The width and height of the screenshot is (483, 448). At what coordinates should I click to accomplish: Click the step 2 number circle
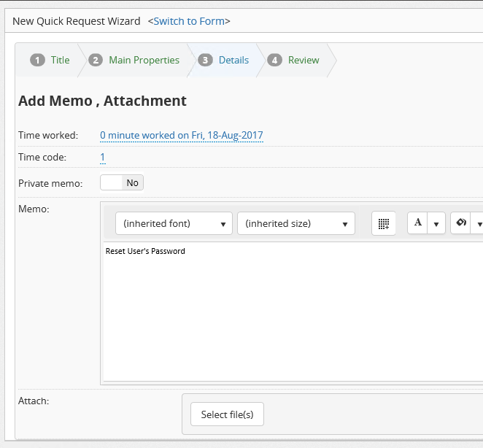click(96, 60)
